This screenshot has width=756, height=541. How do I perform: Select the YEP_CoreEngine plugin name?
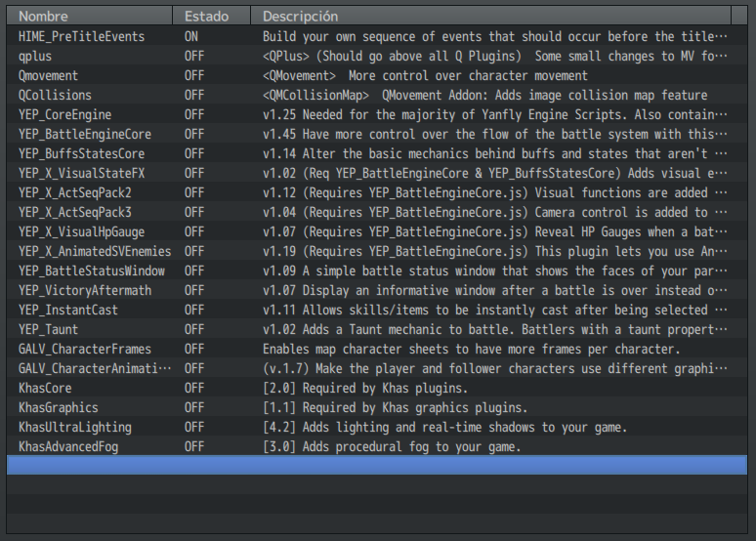pos(64,115)
